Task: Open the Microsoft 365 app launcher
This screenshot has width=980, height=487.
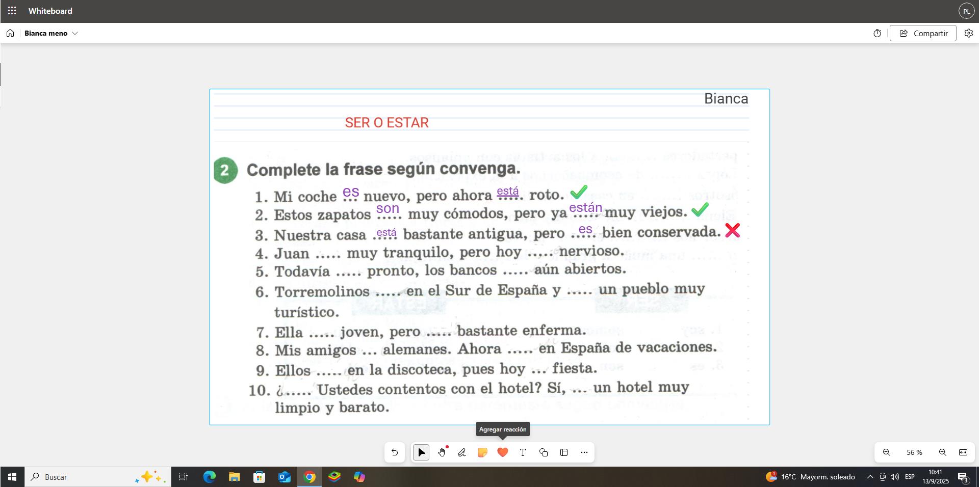Action: point(12,11)
